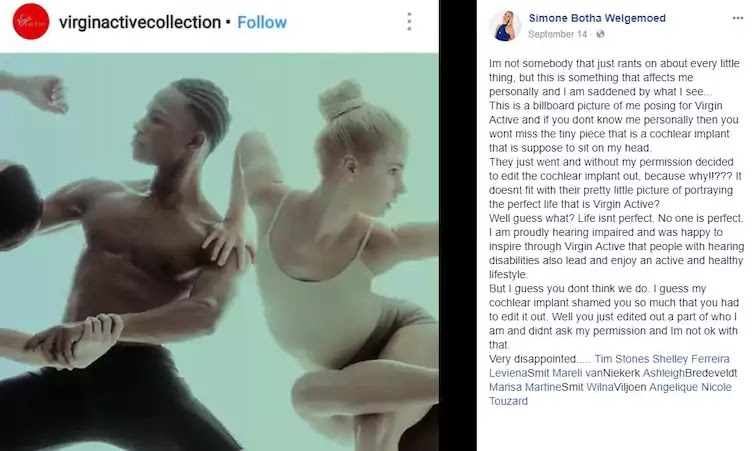Open the Instagram post three-dot options menu

pyautogui.click(x=409, y=22)
